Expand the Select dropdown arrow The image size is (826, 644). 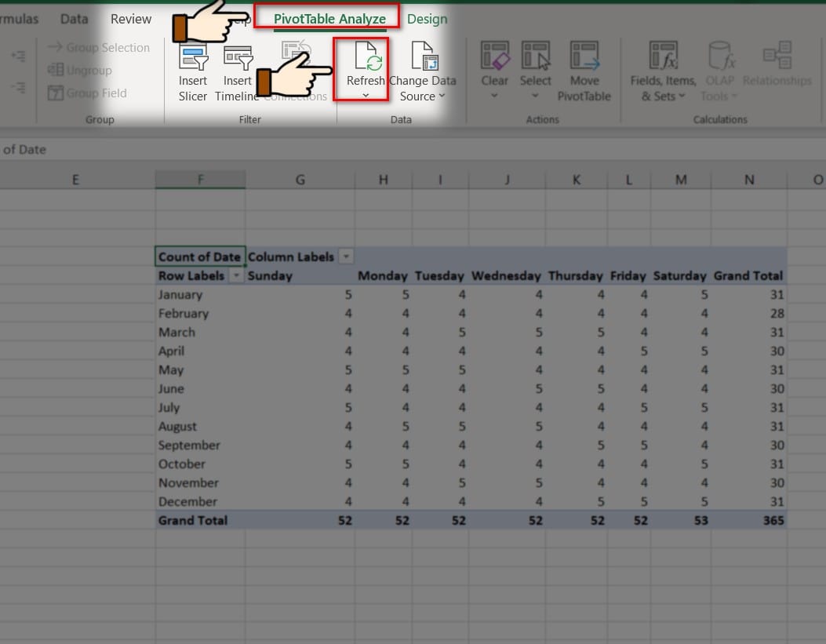tap(535, 96)
